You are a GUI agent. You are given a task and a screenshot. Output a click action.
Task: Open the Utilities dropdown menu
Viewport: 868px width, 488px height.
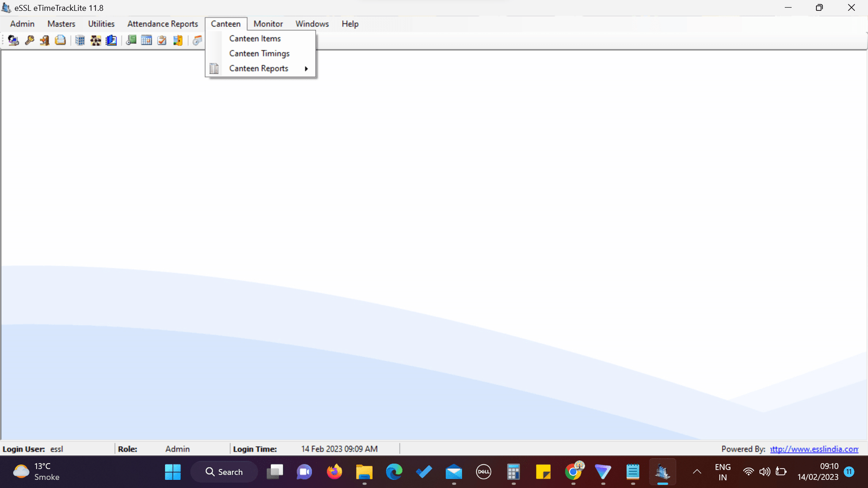coord(101,24)
